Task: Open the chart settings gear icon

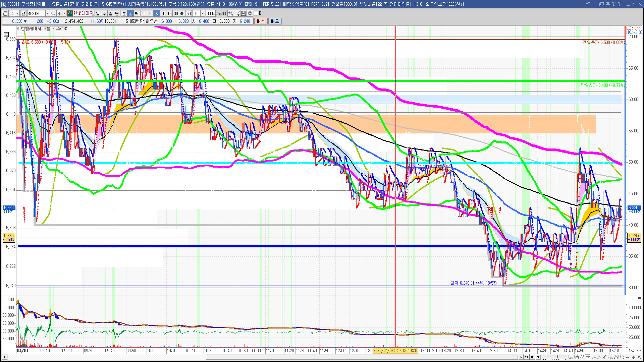Action: point(250,13)
